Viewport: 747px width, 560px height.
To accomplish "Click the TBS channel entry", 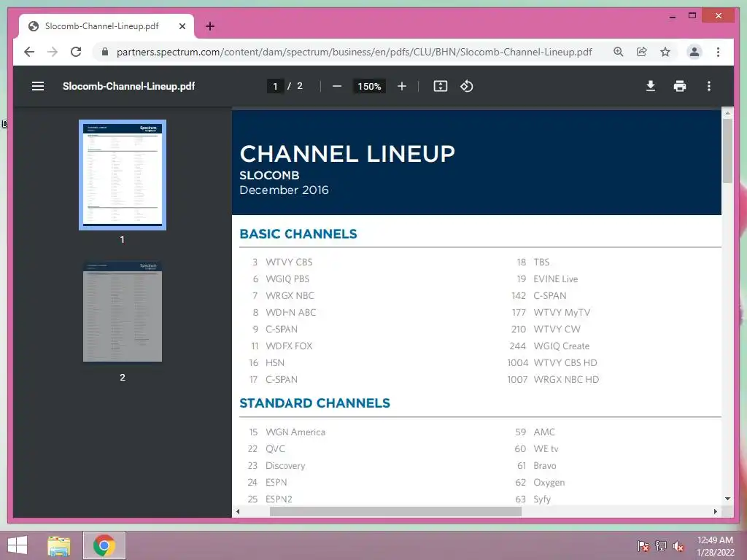I will pos(533,262).
